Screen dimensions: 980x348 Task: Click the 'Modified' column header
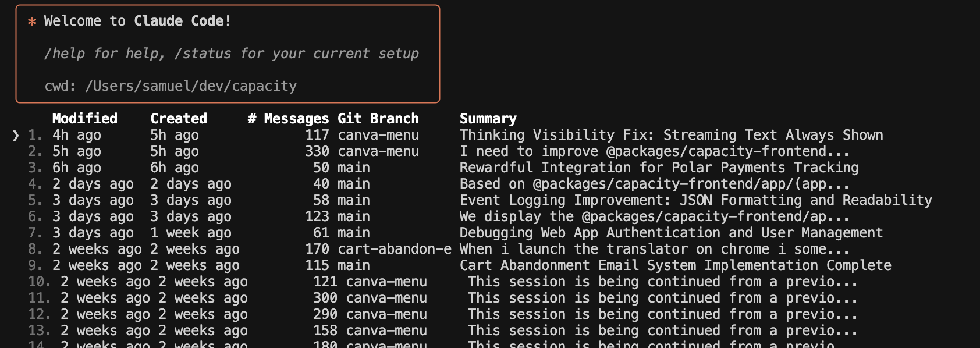[84, 119]
